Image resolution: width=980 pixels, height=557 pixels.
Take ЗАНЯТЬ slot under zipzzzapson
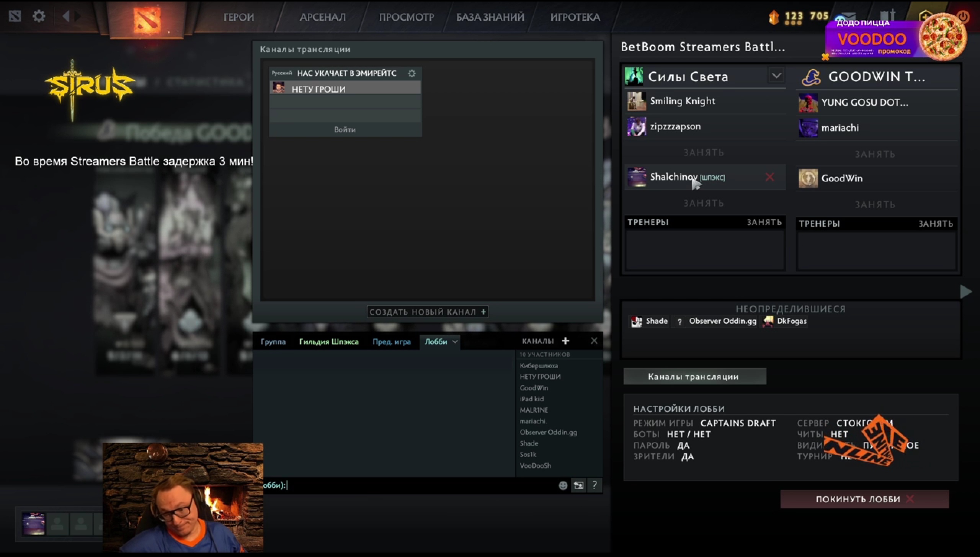(x=704, y=153)
